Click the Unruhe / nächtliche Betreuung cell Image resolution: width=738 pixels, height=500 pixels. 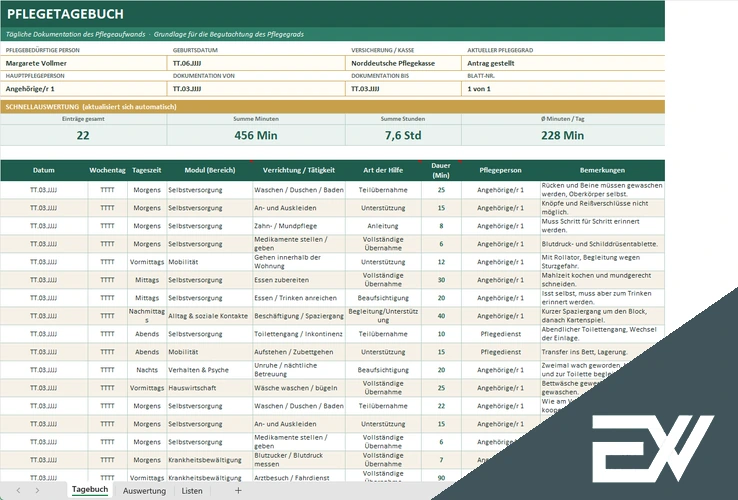(299, 370)
